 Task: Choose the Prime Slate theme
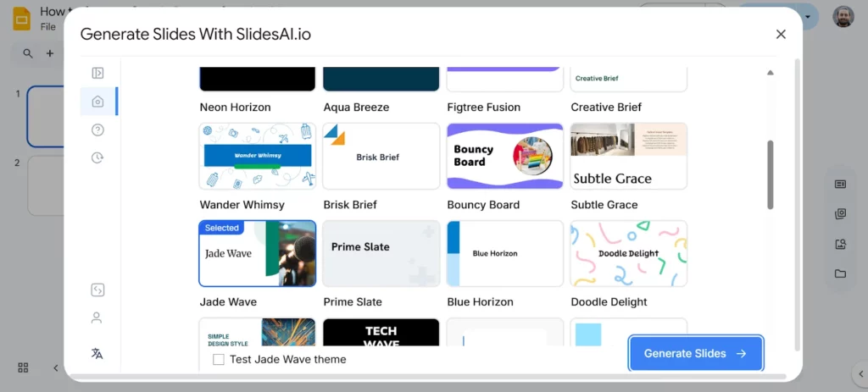coord(381,253)
